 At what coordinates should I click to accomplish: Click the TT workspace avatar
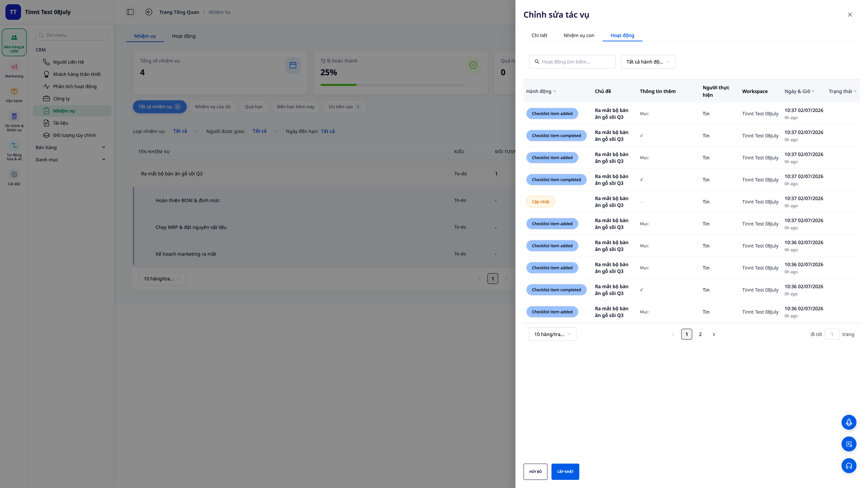point(13,12)
